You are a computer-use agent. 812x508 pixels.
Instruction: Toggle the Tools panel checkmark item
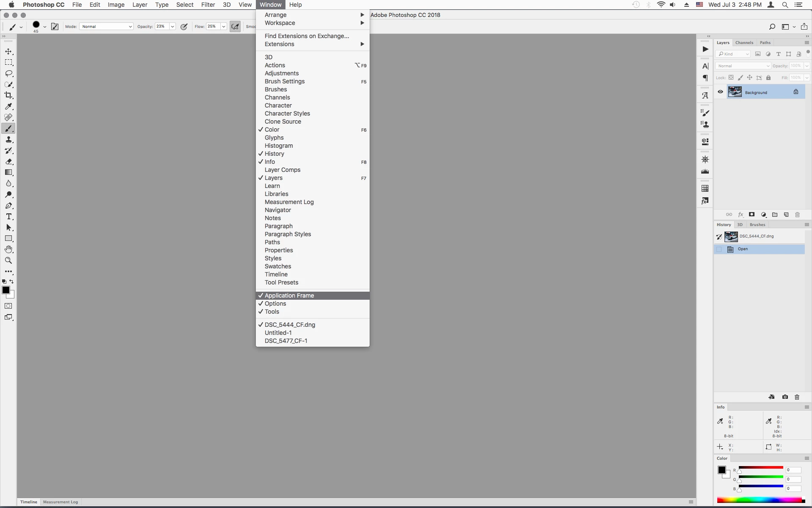click(x=272, y=312)
